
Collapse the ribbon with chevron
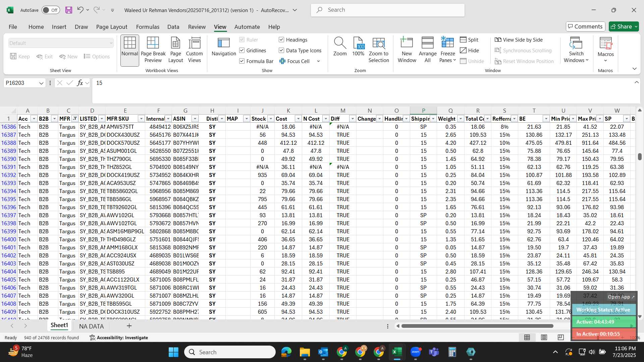click(634, 69)
